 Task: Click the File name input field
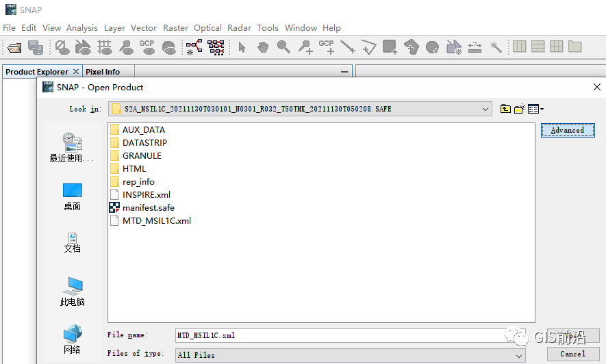click(350, 335)
